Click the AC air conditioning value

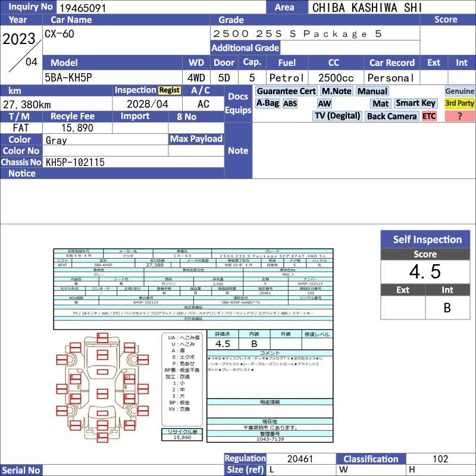click(203, 104)
